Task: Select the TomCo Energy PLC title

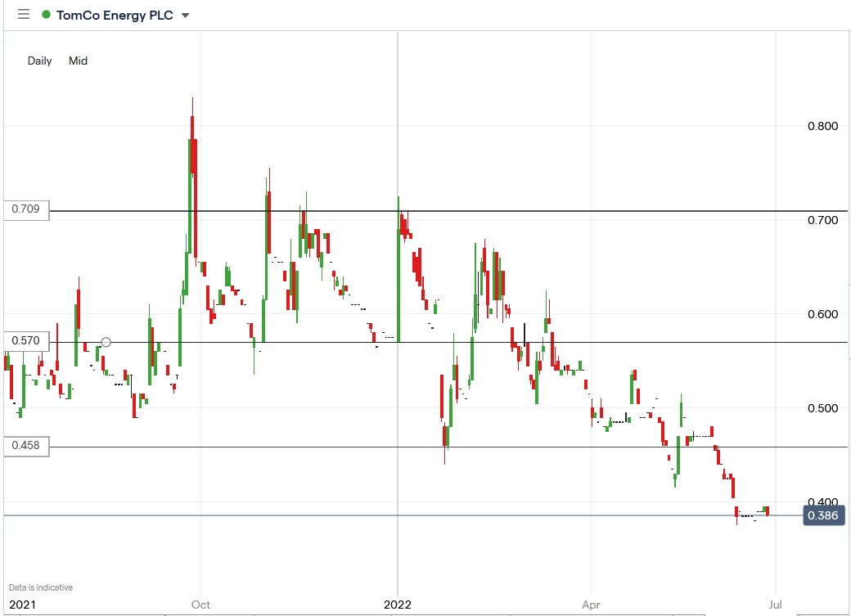Action: pyautogui.click(x=115, y=14)
